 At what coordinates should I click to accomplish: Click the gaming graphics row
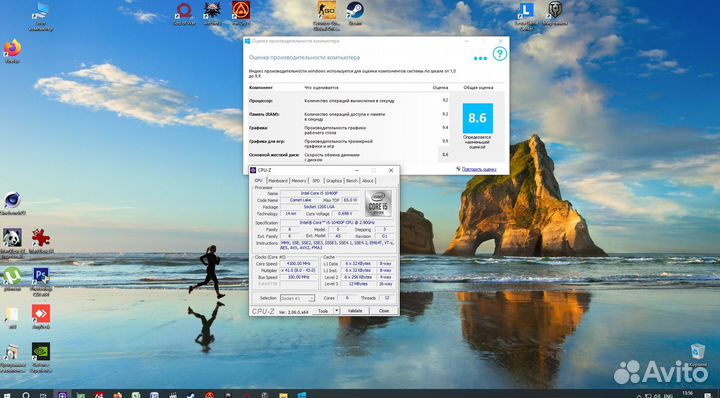coord(349,144)
